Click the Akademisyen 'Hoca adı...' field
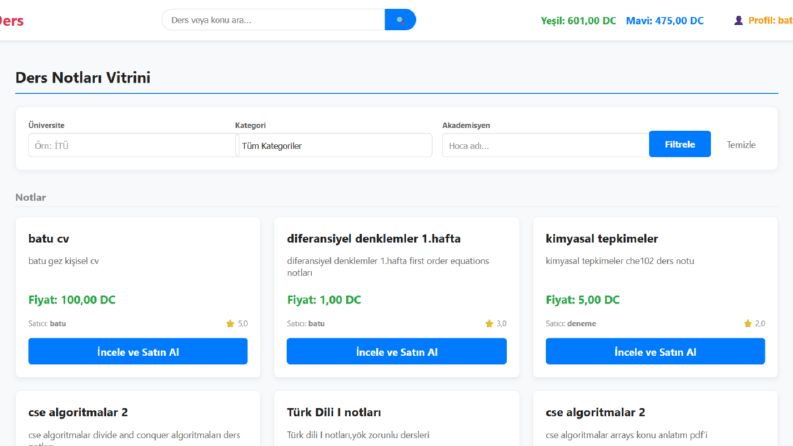793x446 pixels. [x=545, y=146]
